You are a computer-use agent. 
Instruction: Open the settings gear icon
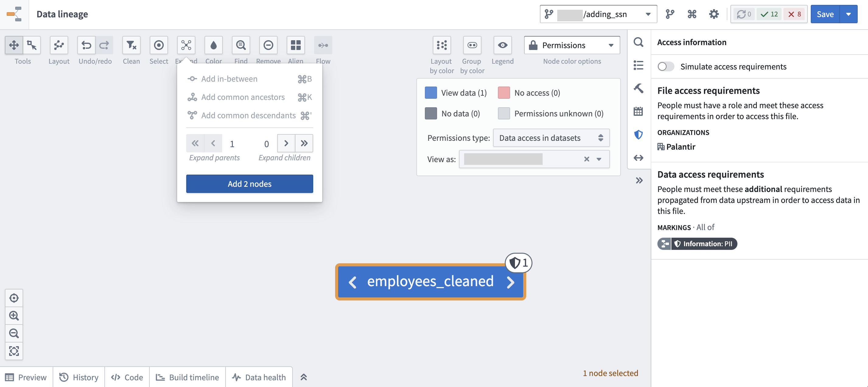coord(714,14)
